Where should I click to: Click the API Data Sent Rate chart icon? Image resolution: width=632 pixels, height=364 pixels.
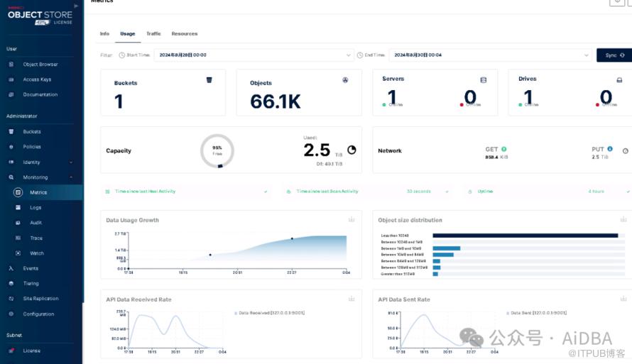(x=623, y=299)
